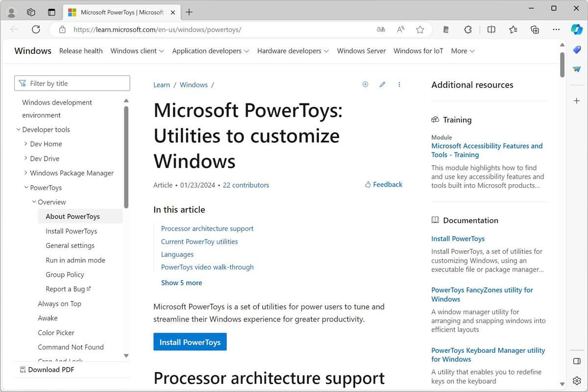The width and height of the screenshot is (588, 392).
Task: Add article to collection with the circled plus icon
Action: point(365,84)
